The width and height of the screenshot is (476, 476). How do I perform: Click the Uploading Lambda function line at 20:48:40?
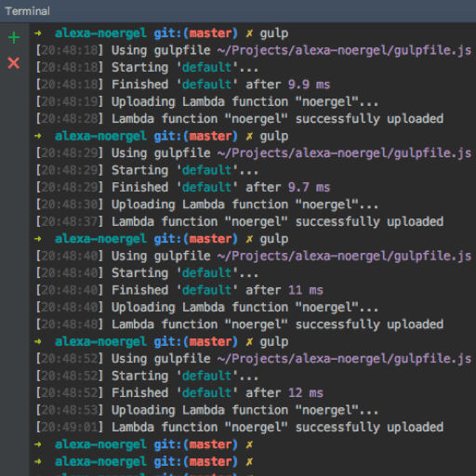tap(207, 307)
